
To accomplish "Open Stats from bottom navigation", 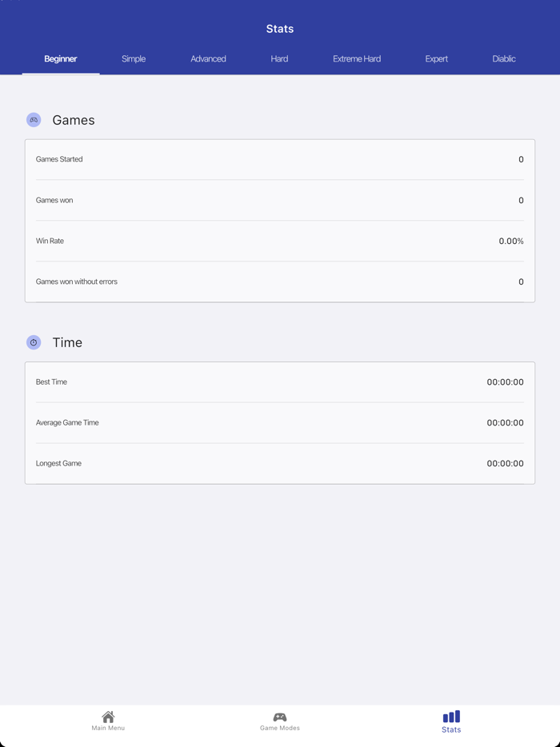I will tap(450, 721).
